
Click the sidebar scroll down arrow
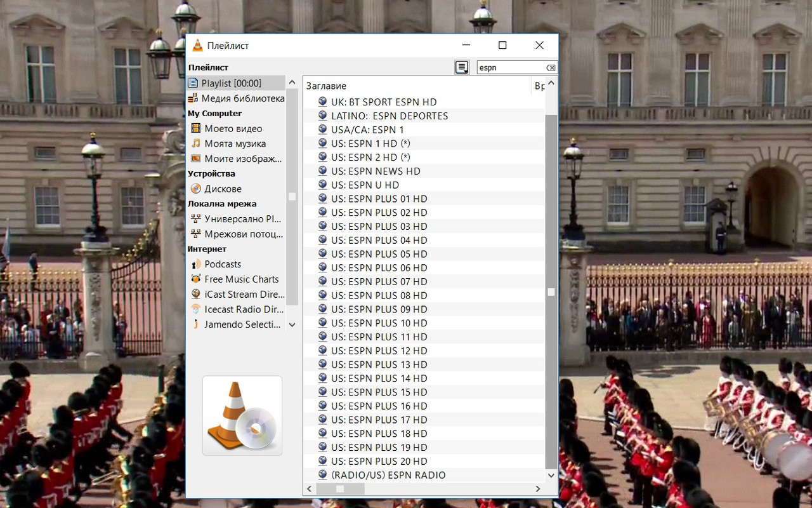click(x=292, y=324)
